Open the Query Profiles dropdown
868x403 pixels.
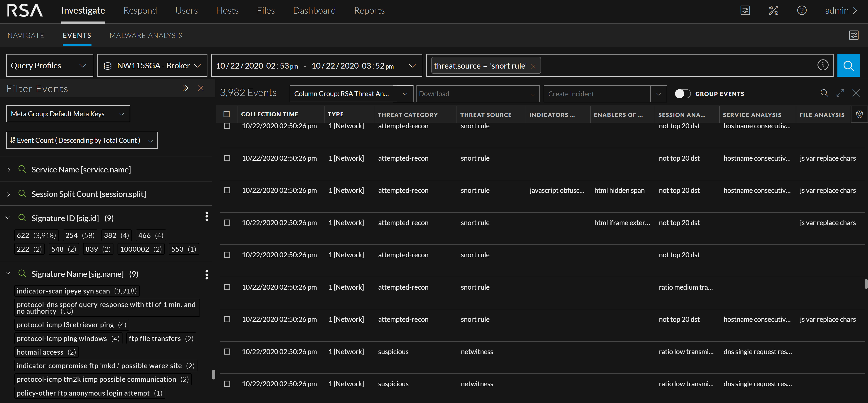coord(50,65)
